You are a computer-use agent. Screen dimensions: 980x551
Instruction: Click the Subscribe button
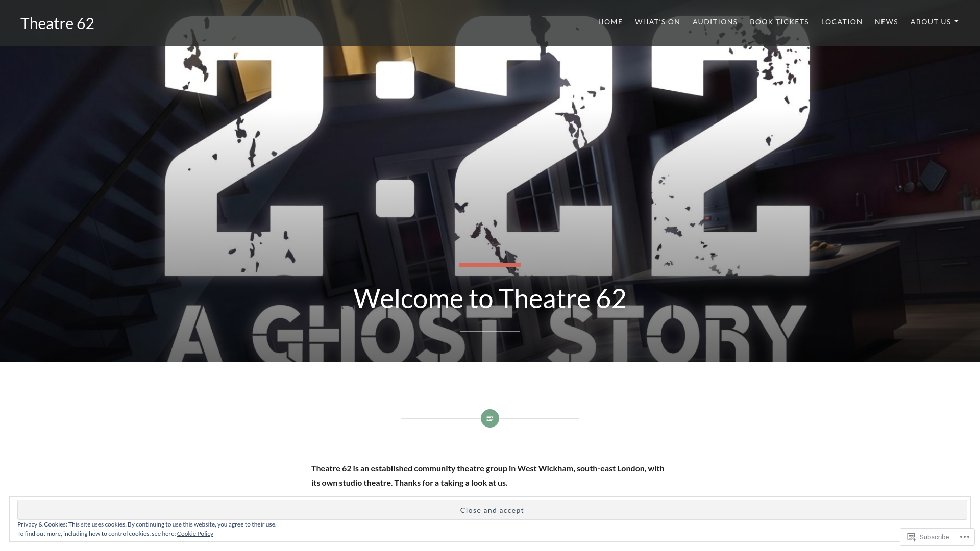[928, 537]
